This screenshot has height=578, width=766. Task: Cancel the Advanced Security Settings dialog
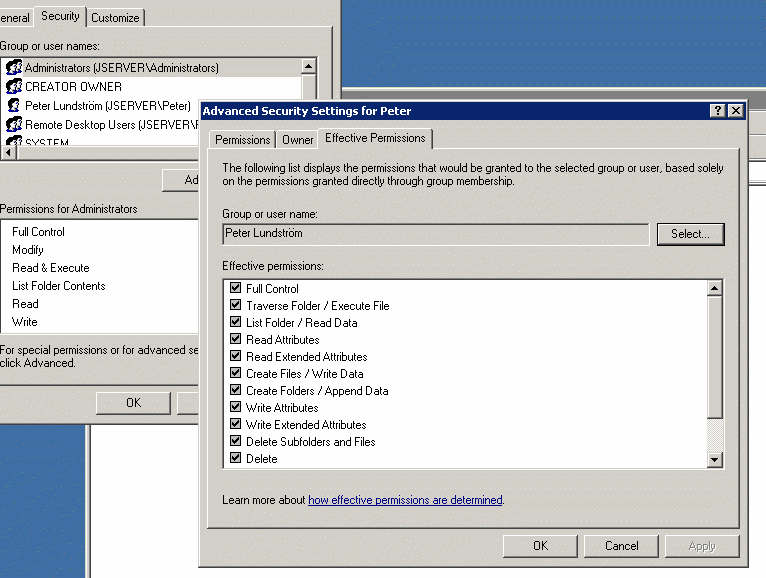(621, 546)
